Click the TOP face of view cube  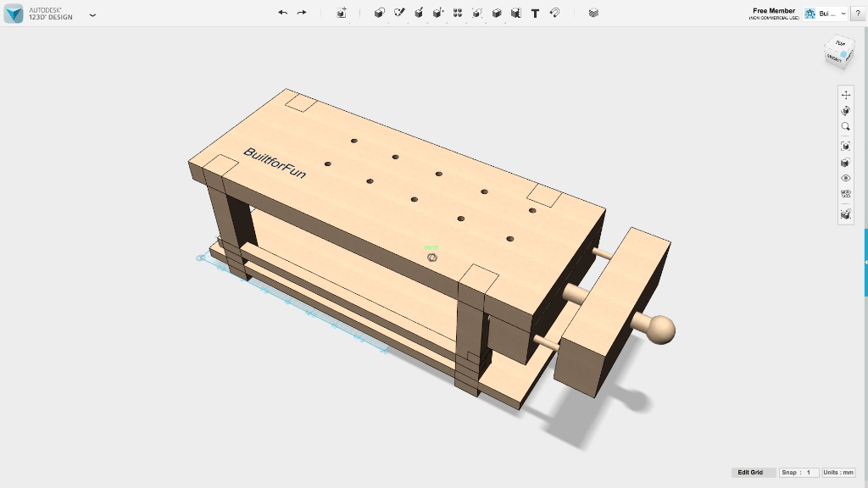click(x=840, y=43)
